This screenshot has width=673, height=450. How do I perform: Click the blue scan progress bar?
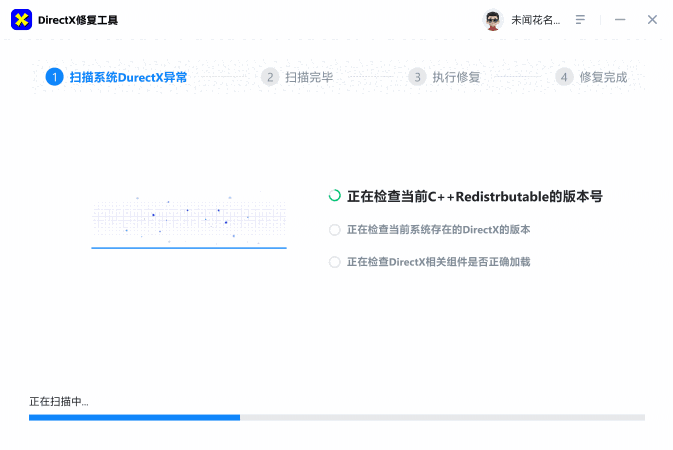coord(337,417)
